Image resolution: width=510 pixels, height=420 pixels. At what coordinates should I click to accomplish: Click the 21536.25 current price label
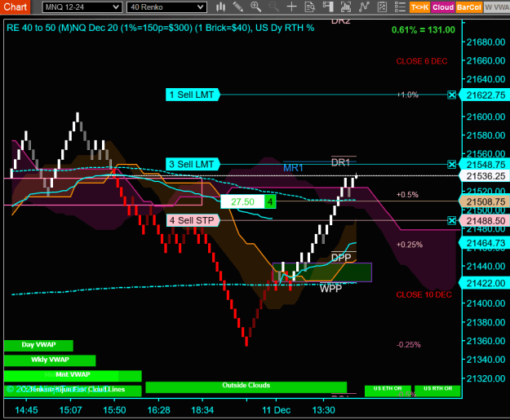pyautogui.click(x=486, y=176)
